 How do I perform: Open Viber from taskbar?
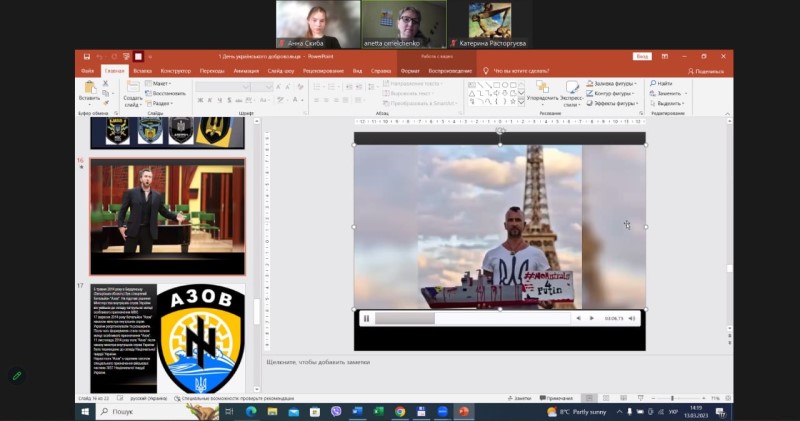336,411
